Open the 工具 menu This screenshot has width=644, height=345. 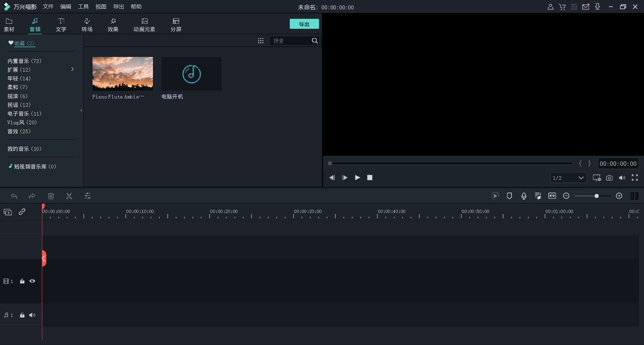point(83,7)
